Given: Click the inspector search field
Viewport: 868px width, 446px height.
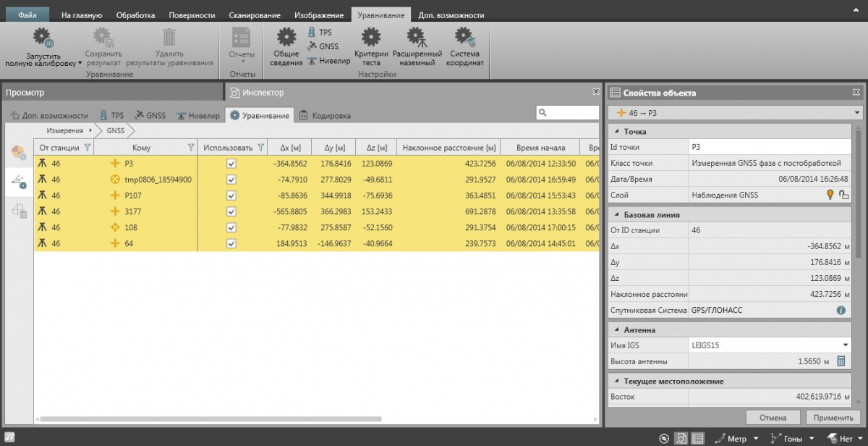Looking at the screenshot, I should coord(567,113).
